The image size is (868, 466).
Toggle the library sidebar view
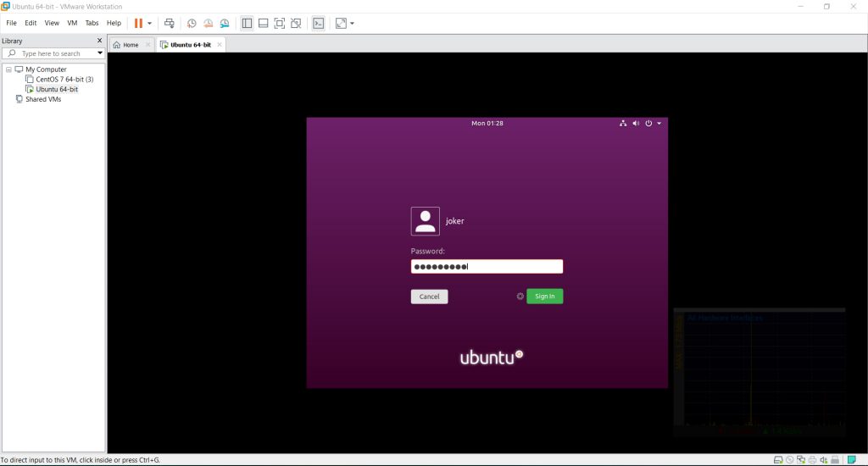(x=247, y=23)
